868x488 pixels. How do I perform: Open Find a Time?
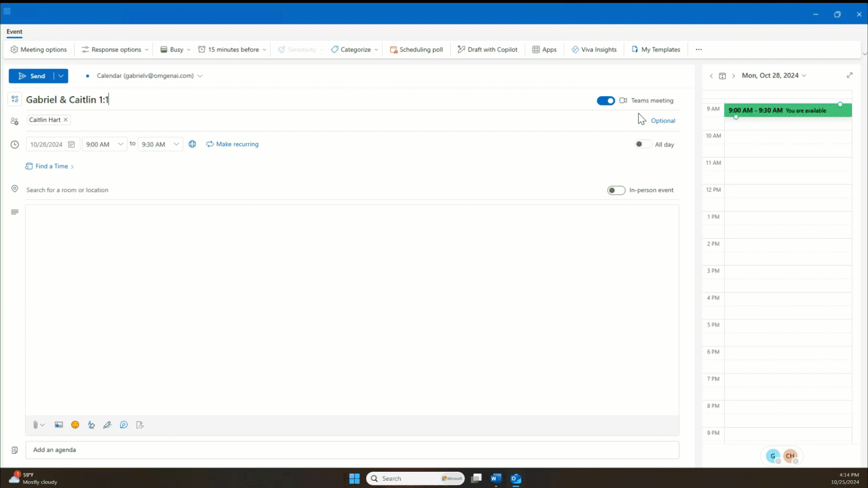tap(49, 166)
